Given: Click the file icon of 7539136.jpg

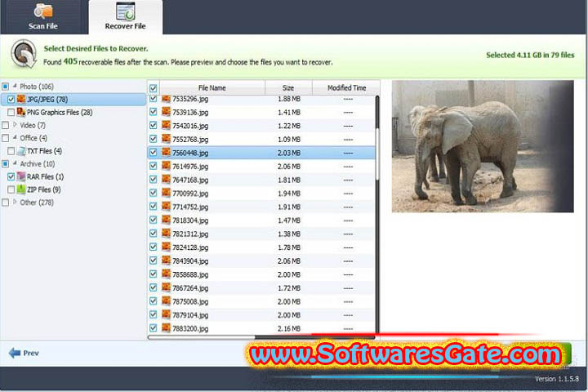Looking at the screenshot, I should 166,112.
